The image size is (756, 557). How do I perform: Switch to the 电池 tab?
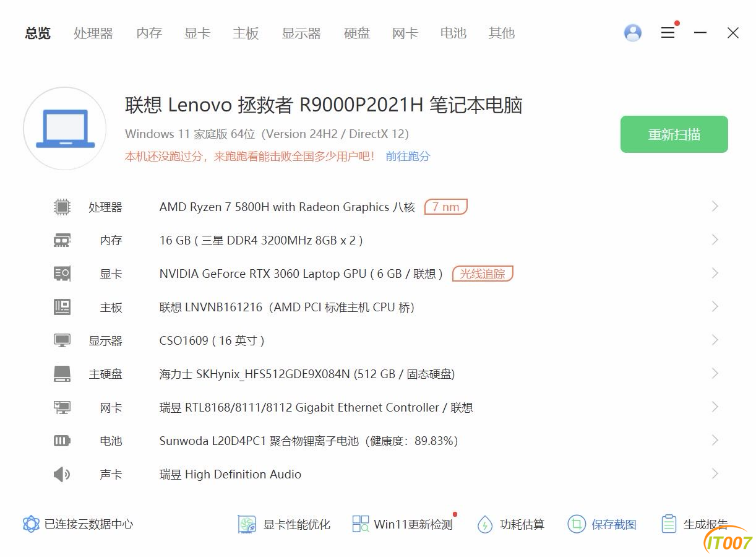point(453,33)
